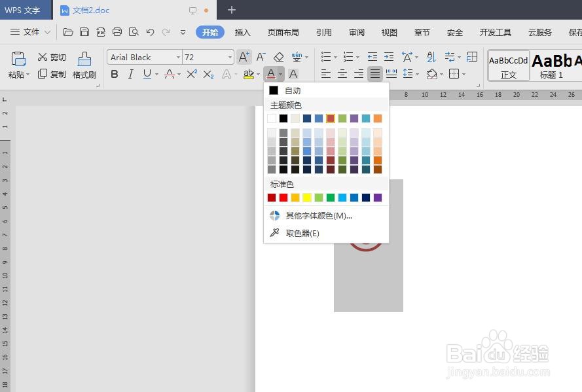582x392 pixels.
Task: Increase font size with A+ icon
Action: click(x=243, y=56)
